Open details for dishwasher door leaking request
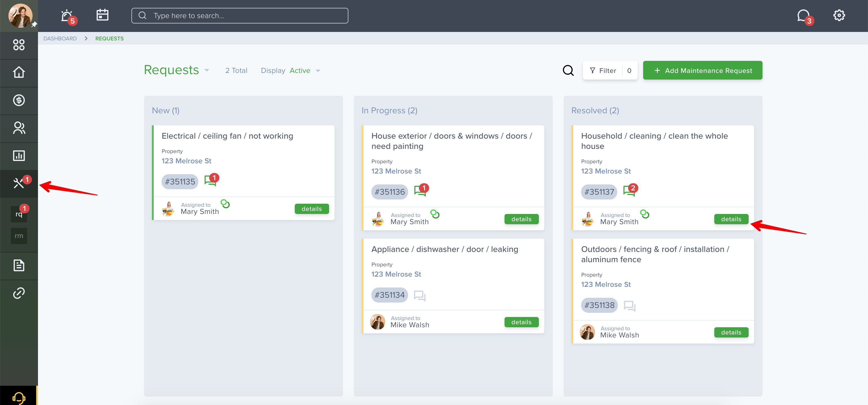868x405 pixels. (x=521, y=322)
